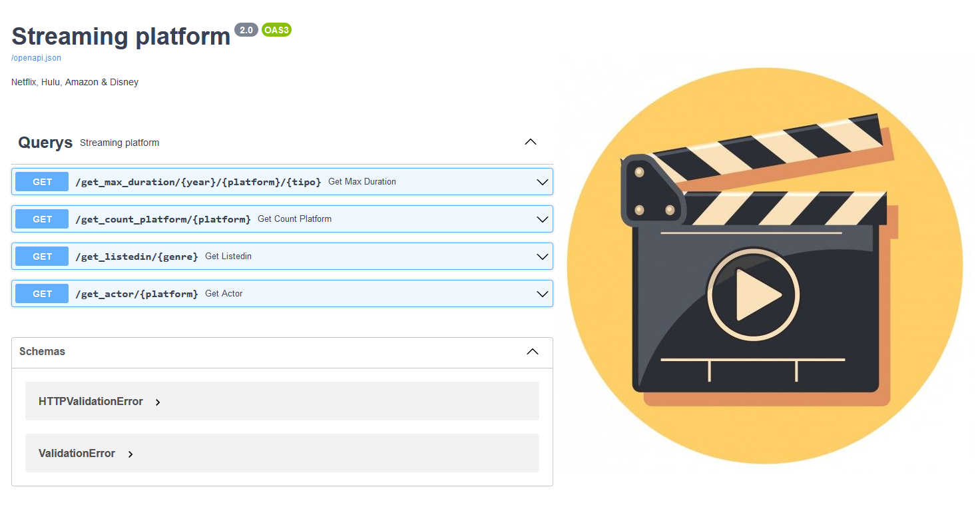Click the Netflix, Hulu, Amazon & Disney description
The width and height of the screenshot is (980, 521).
point(75,83)
